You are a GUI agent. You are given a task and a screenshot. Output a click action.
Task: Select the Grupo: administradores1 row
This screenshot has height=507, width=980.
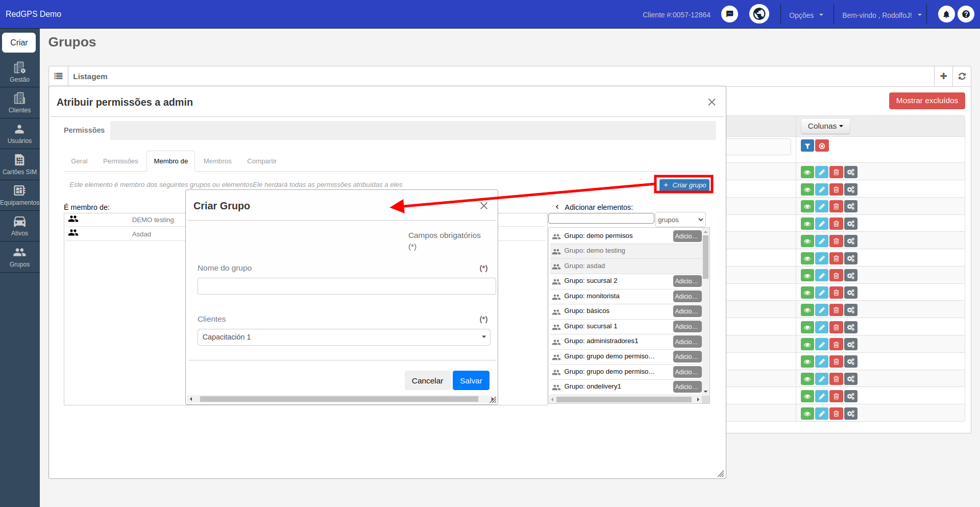coord(626,341)
